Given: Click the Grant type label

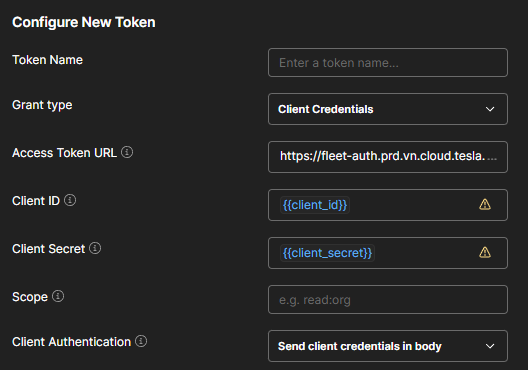Looking at the screenshot, I should (x=42, y=105).
